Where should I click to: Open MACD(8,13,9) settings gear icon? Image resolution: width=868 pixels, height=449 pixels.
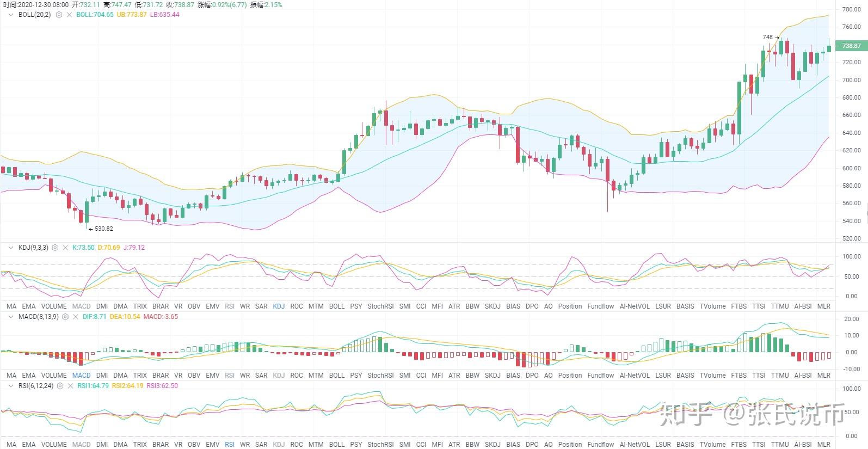coord(65,317)
